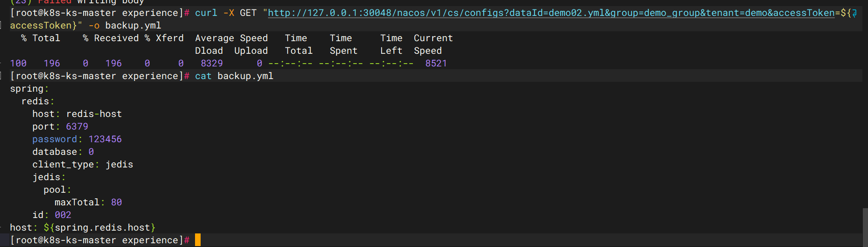Screen dimensions: 868x247
Task: Click the 'redis-host' host value
Action: click(94, 114)
